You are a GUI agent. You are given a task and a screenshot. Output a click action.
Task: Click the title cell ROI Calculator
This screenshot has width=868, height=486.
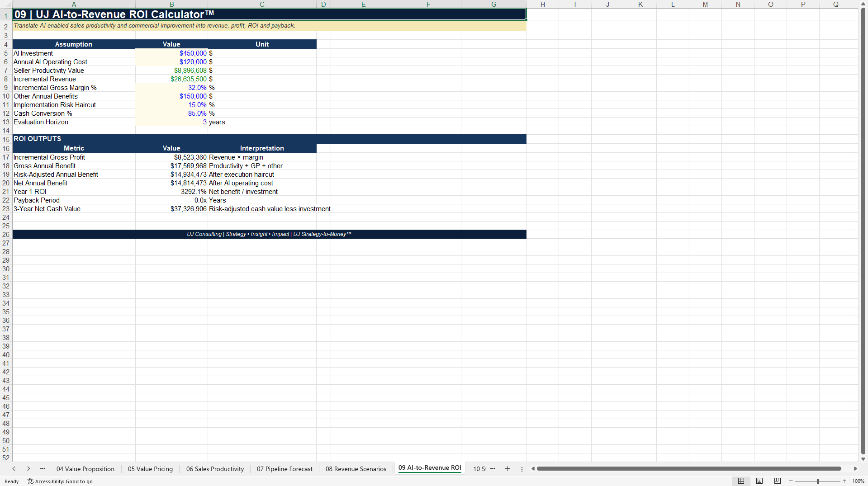269,14
